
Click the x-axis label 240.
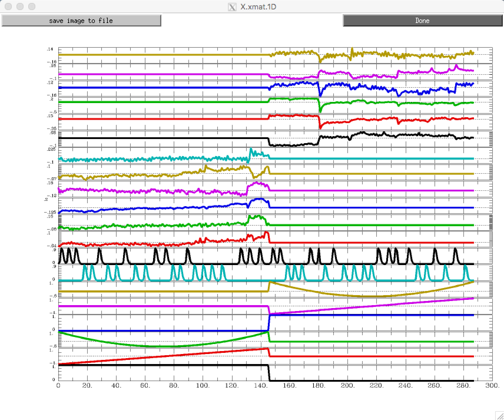tap(406, 385)
